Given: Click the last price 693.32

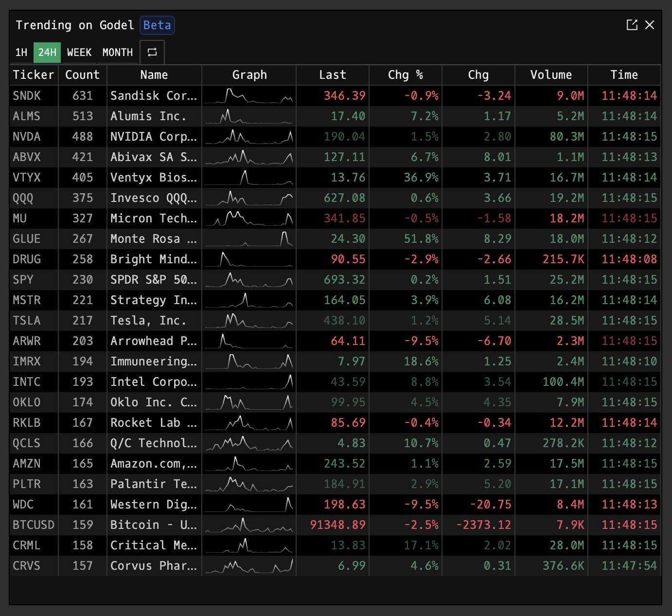Looking at the screenshot, I should pyautogui.click(x=345, y=280).
